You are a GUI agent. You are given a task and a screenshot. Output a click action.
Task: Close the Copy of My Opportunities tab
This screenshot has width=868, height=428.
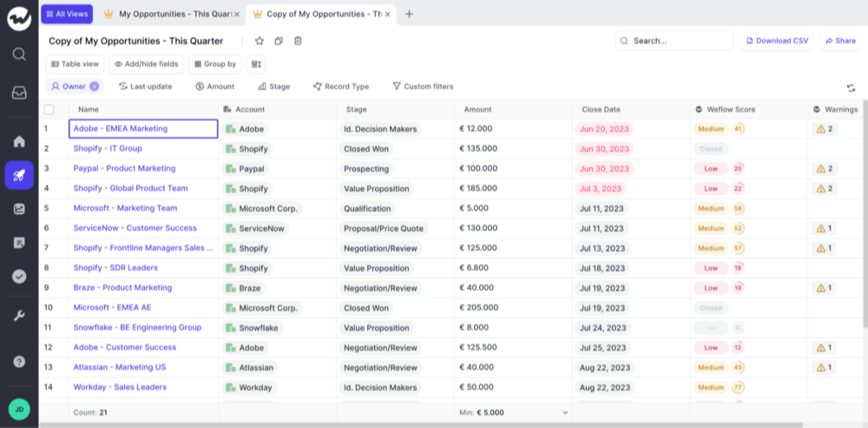(387, 15)
